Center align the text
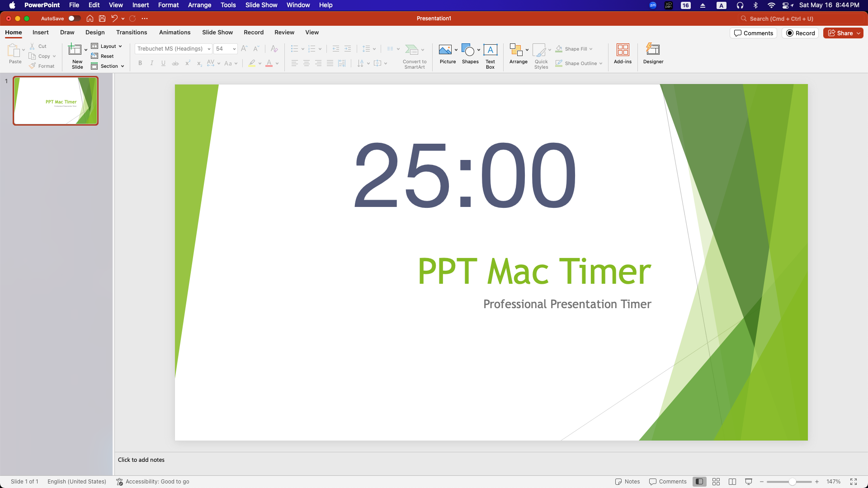Screen dimensions: 868x488 307,63
